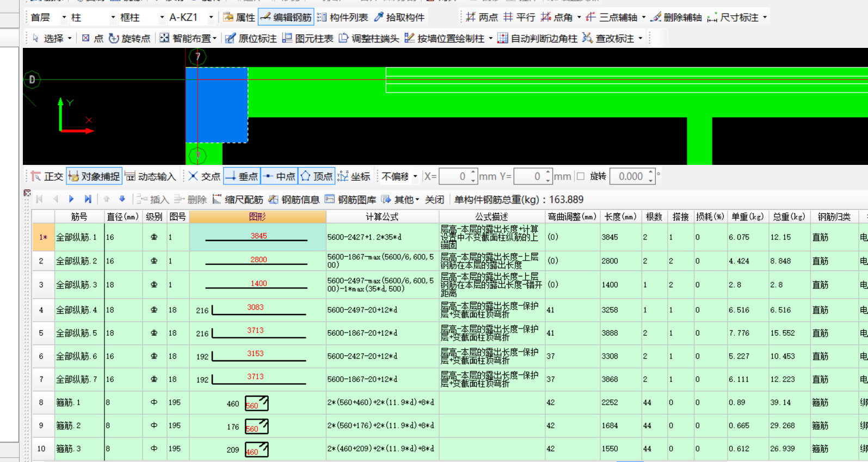
Task: Expand the 查改标注 dropdown arrow
Action: pyautogui.click(x=641, y=38)
